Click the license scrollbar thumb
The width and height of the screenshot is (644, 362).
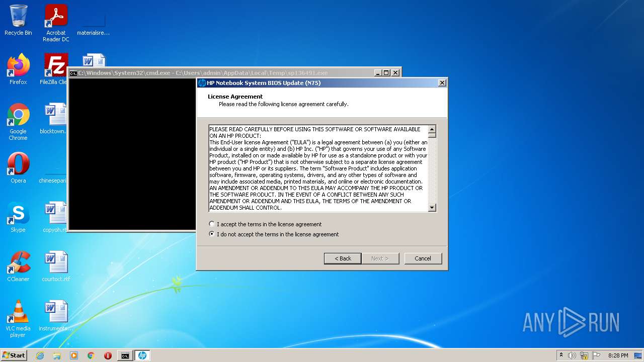(432, 135)
